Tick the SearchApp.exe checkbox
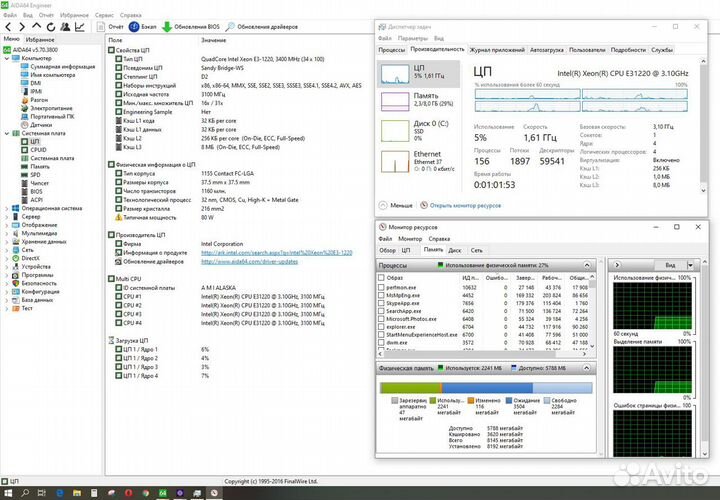This screenshot has width=720, height=500. pyautogui.click(x=381, y=311)
